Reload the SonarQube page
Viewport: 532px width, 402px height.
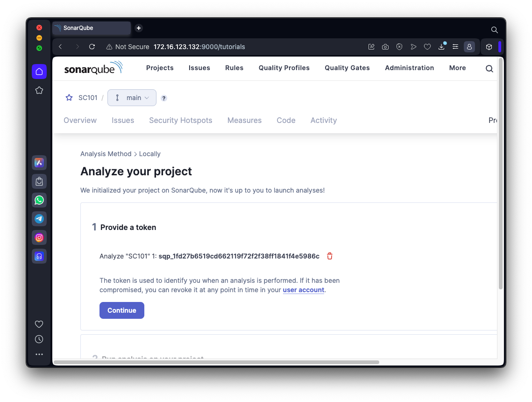click(x=92, y=47)
